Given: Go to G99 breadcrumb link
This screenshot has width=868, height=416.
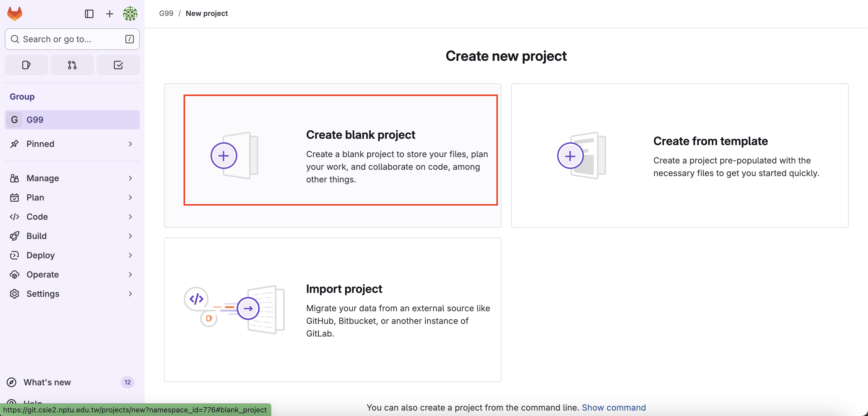Looking at the screenshot, I should point(166,14).
